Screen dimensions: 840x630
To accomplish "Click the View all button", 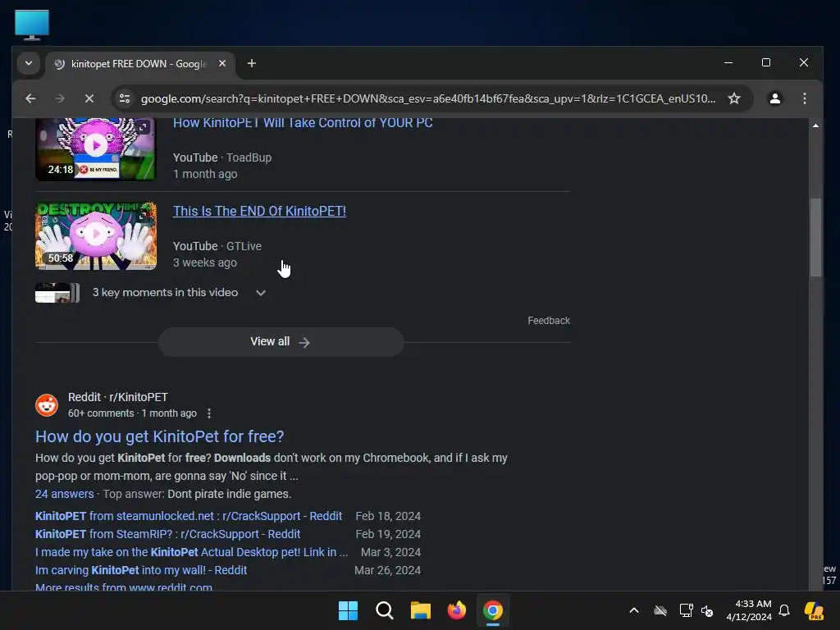I will tap(281, 342).
